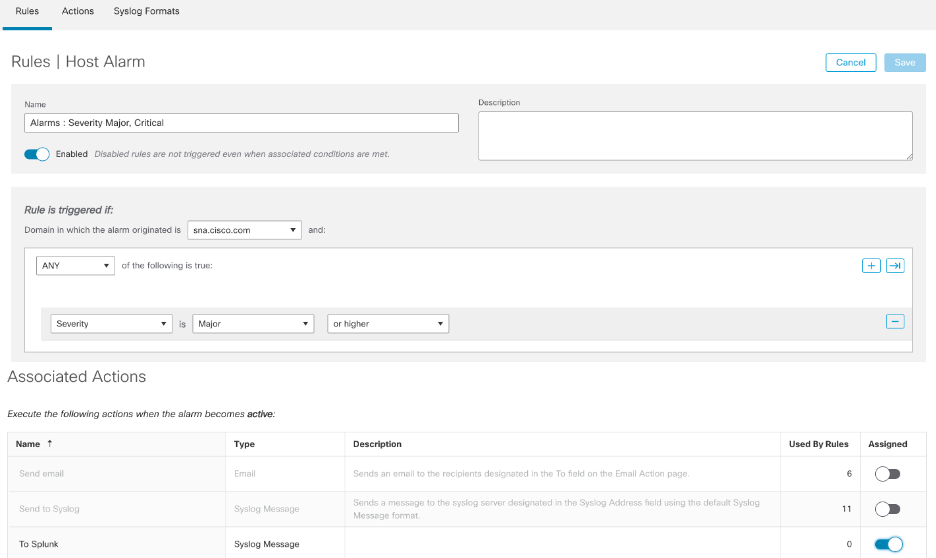Add a nested condition group icon
This screenshot has height=558, width=936.
pyautogui.click(x=895, y=266)
